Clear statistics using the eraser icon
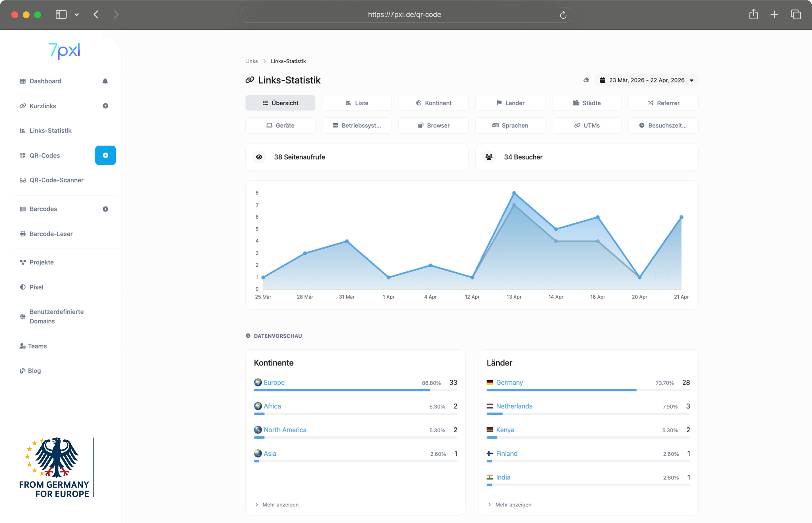The width and height of the screenshot is (812, 523). point(586,80)
